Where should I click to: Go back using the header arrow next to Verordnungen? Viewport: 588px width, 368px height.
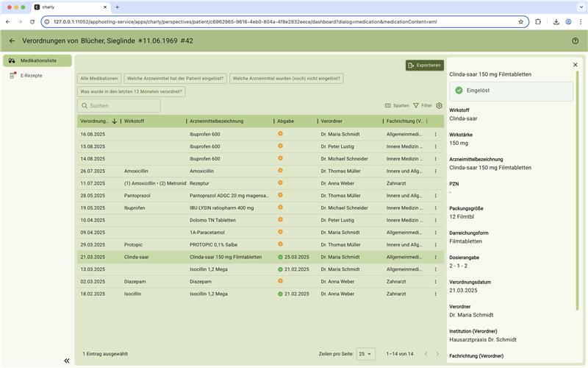pyautogui.click(x=12, y=41)
